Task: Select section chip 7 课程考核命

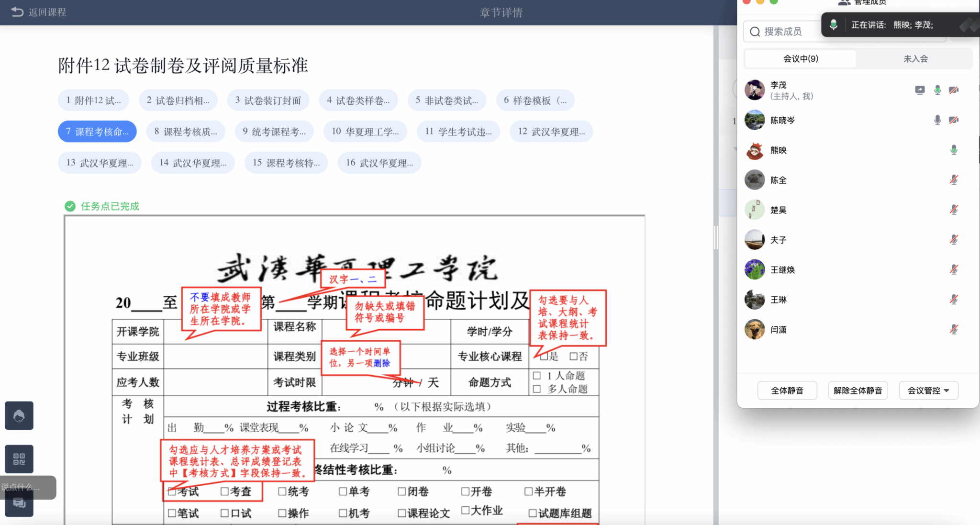Action: (x=97, y=132)
